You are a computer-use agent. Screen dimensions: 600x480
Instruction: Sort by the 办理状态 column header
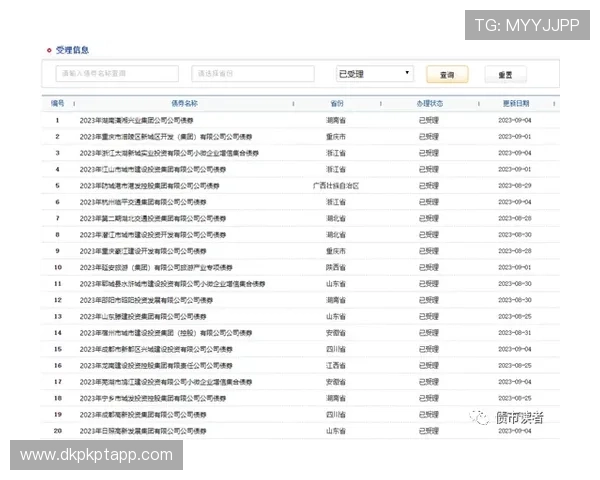[x=430, y=103]
